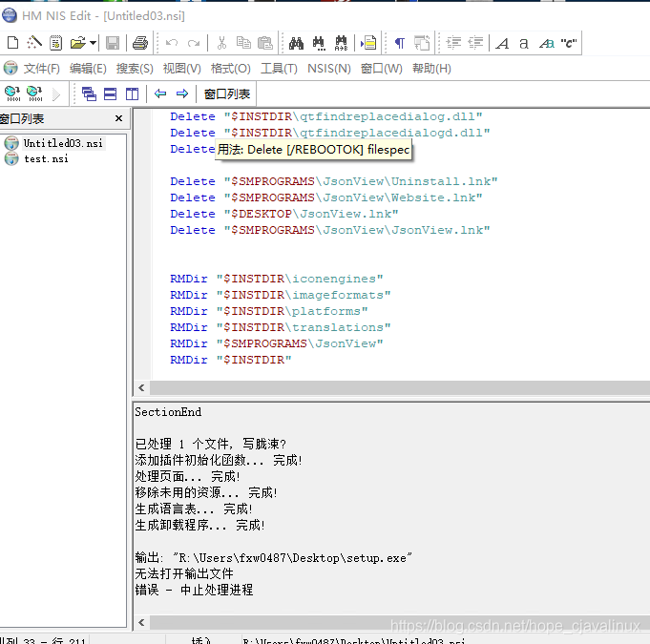Compile and run with second globe icon
Screen dimensions: 650x644
point(34,93)
